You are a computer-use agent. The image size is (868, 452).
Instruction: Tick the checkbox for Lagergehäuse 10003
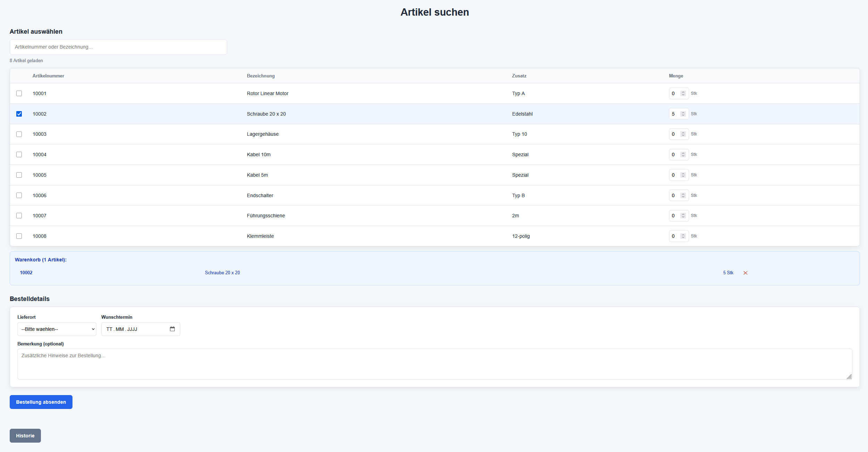tap(19, 134)
